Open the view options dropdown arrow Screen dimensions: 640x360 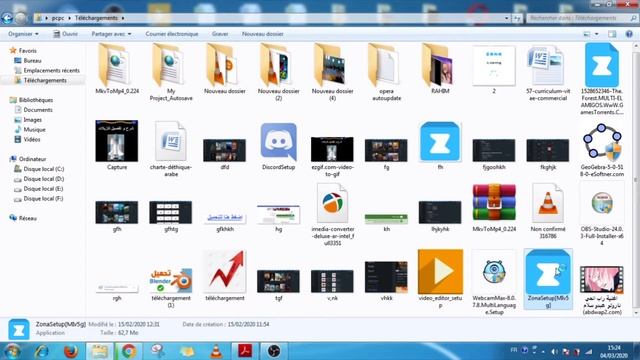coord(597,34)
